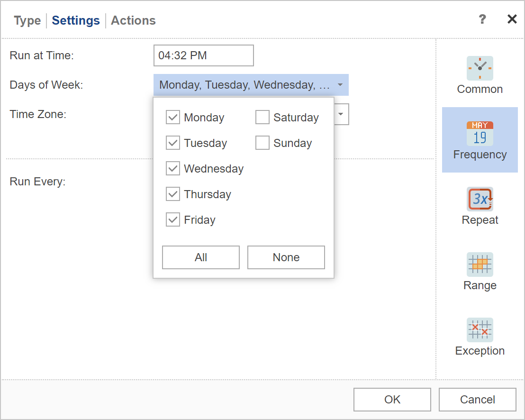Uncheck the Monday checkbox

pos(173,117)
